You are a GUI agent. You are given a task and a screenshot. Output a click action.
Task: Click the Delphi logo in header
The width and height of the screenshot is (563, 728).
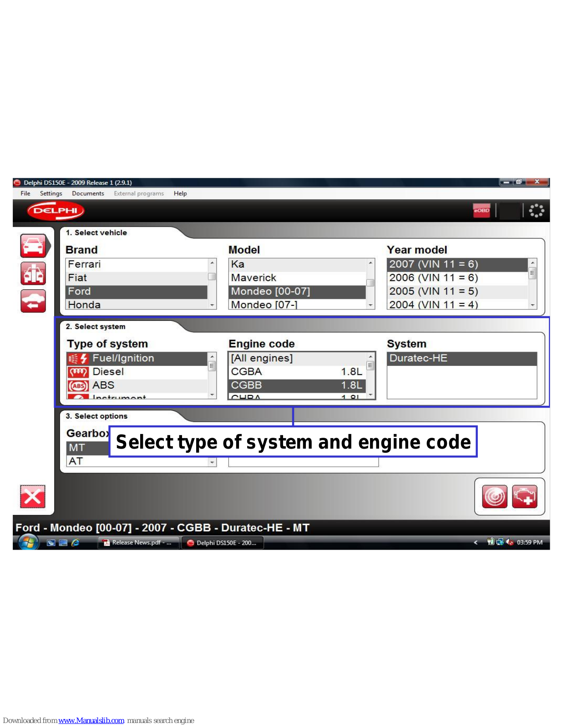pyautogui.click(x=56, y=211)
